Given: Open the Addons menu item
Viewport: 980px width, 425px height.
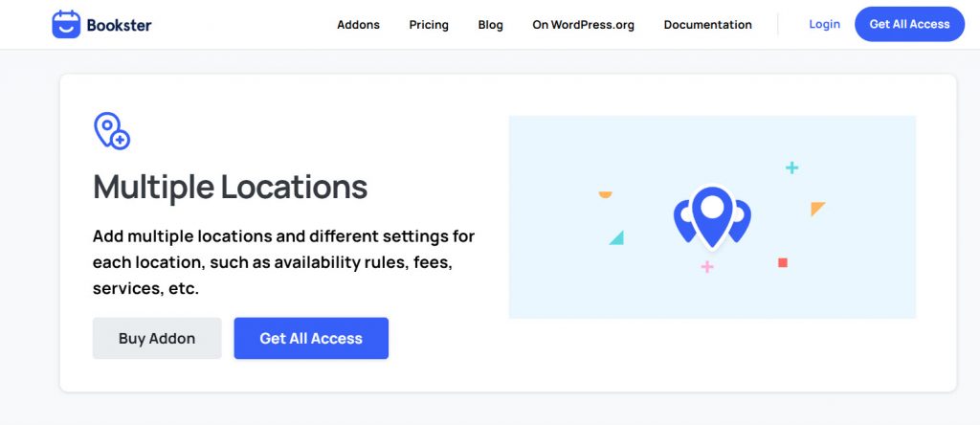Looking at the screenshot, I should coord(358,25).
